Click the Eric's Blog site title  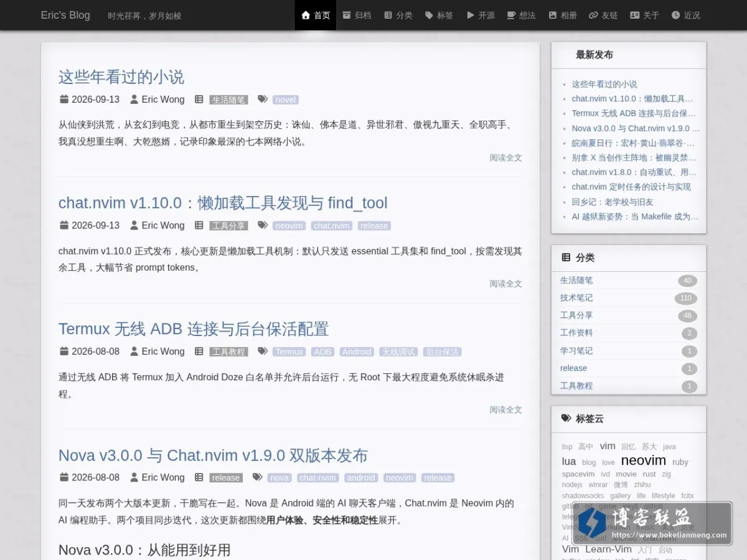click(x=65, y=15)
